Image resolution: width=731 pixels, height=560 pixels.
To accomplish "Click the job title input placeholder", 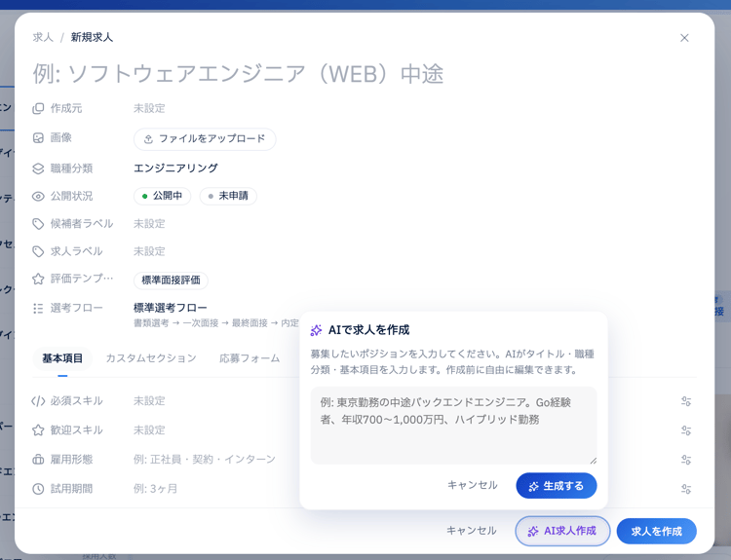I will pos(238,74).
